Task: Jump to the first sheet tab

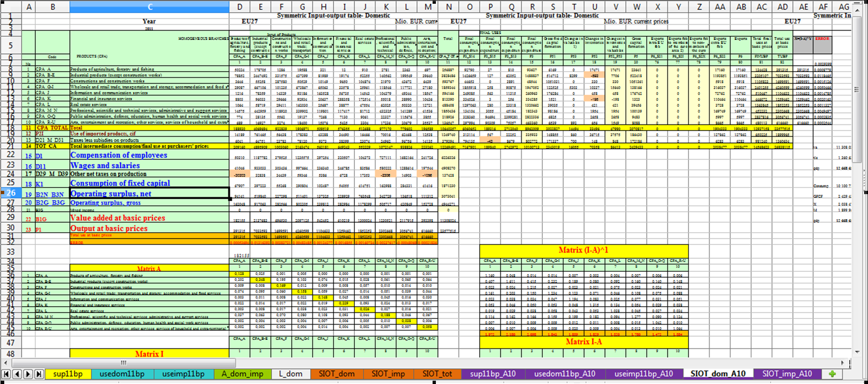Action: tap(7, 374)
